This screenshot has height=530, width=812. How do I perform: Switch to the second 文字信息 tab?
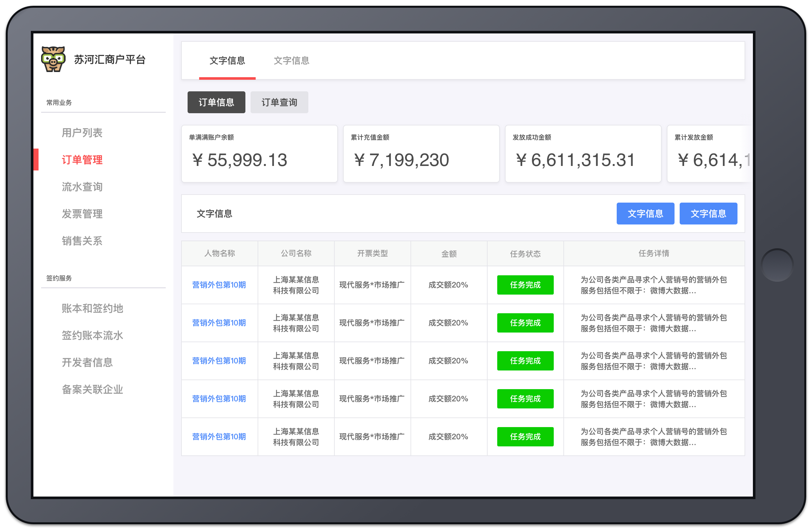(291, 60)
